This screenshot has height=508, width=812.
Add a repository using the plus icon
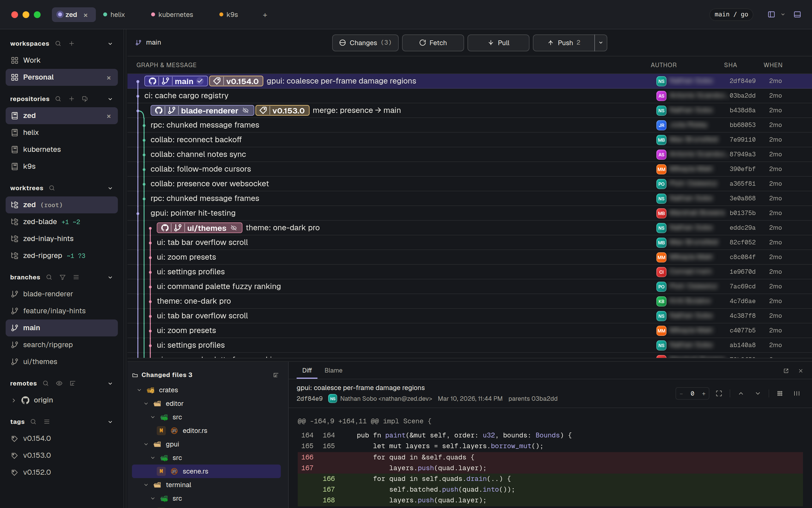coord(72,99)
